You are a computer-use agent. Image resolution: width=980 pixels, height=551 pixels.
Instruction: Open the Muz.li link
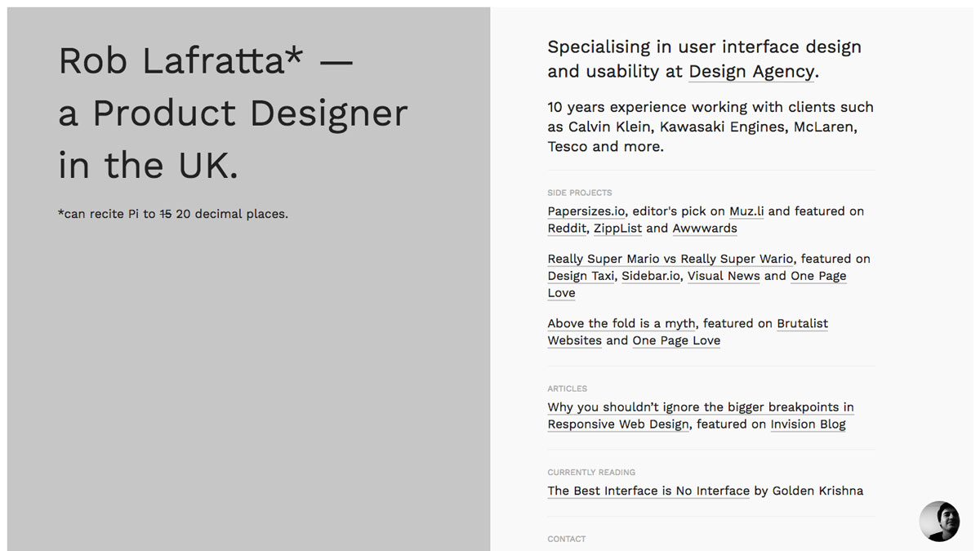click(746, 211)
